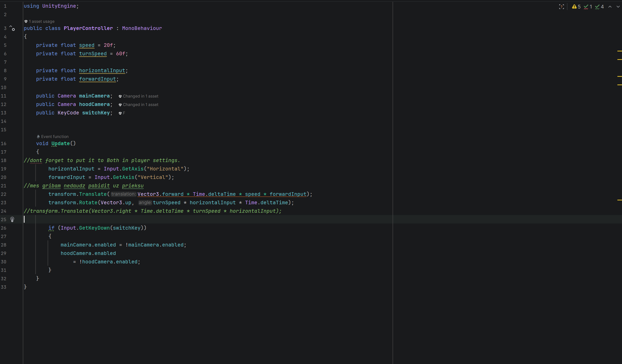
Task: Click the 'F' value hint beside switchKey
Action: click(x=124, y=113)
